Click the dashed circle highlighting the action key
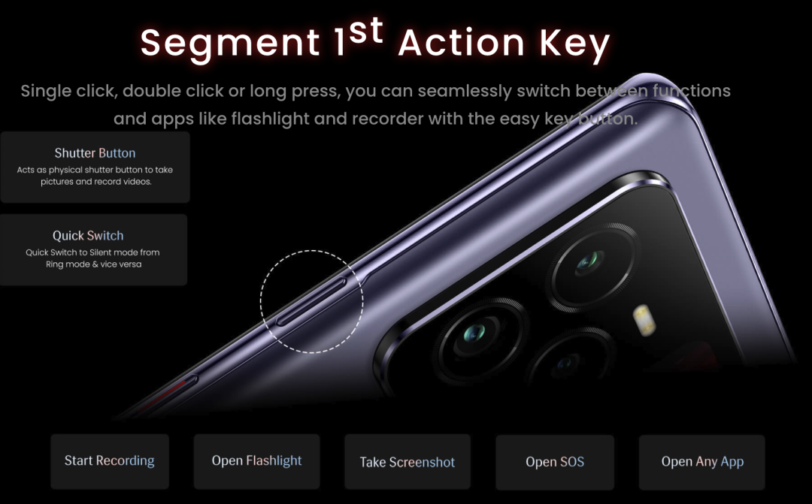The image size is (812, 504). (311, 302)
